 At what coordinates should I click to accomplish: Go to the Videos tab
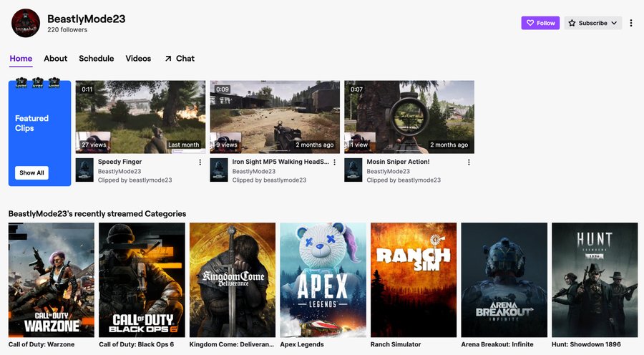pos(138,59)
